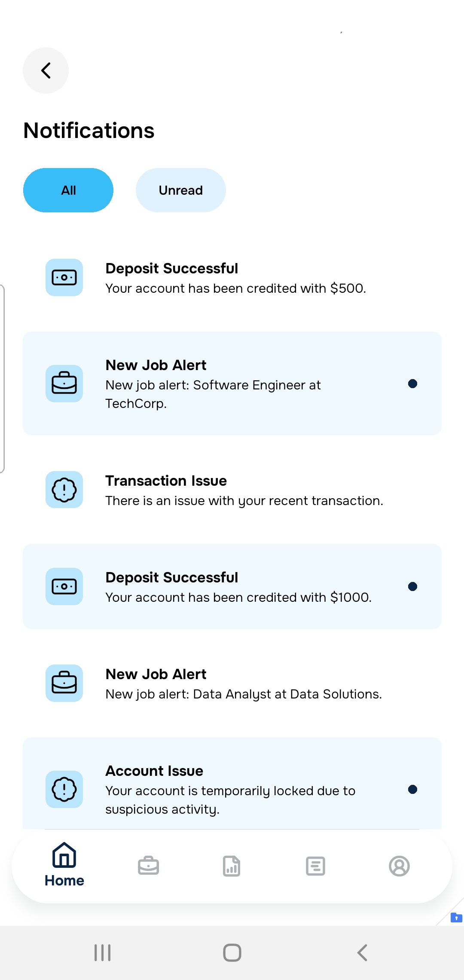
Task: Open the Home tab in bottom navigation
Action: tap(64, 865)
